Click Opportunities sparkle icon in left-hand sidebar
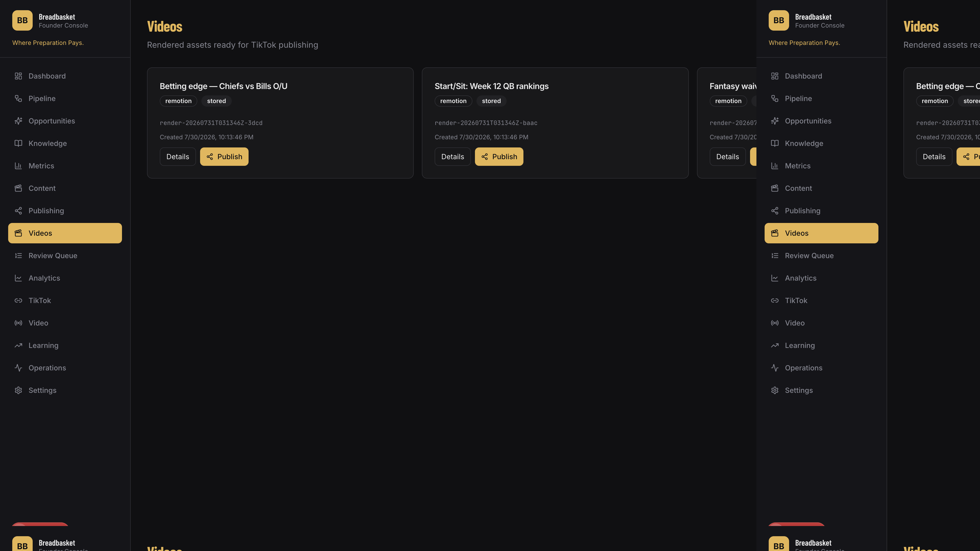Viewport: 980px width, 551px height. [18, 121]
